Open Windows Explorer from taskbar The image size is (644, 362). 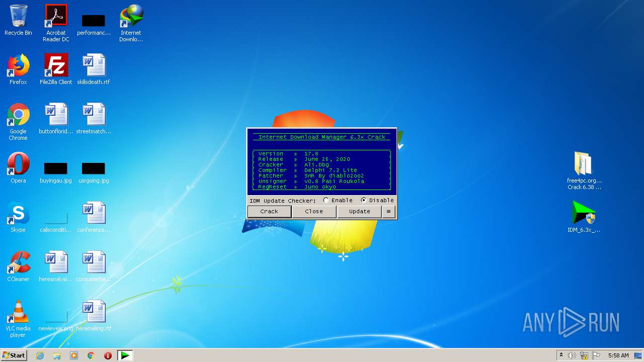click(x=57, y=355)
